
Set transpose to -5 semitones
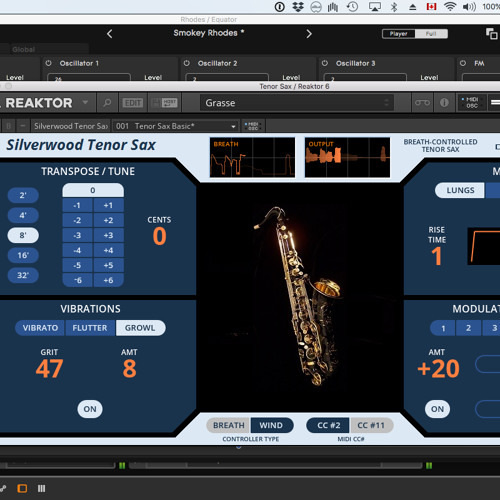pos(77,265)
